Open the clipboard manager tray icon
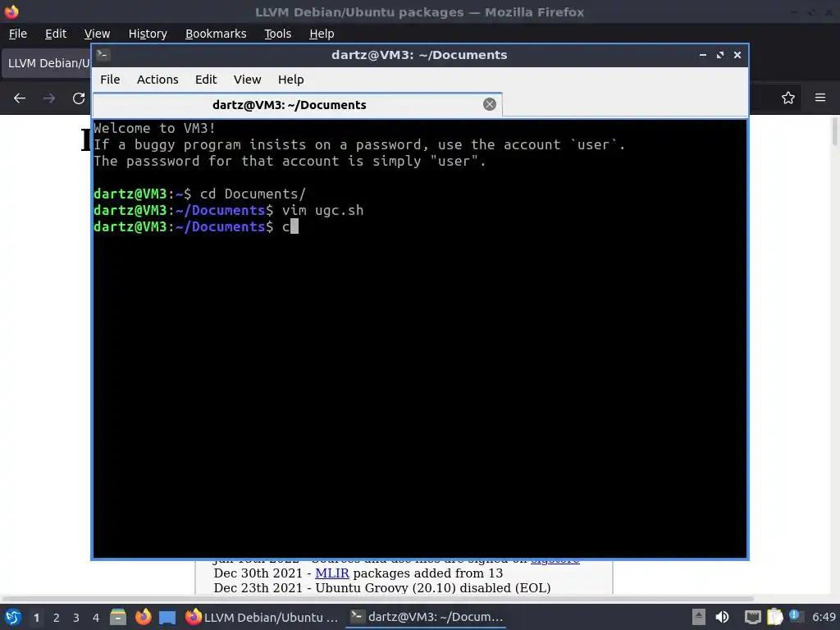 click(774, 617)
